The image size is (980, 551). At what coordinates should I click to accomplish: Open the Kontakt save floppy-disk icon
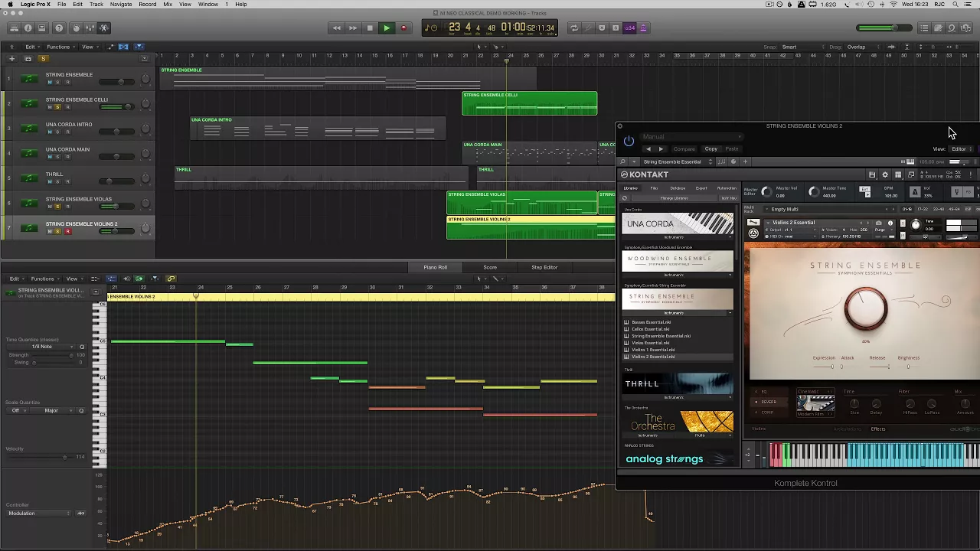tap(872, 174)
